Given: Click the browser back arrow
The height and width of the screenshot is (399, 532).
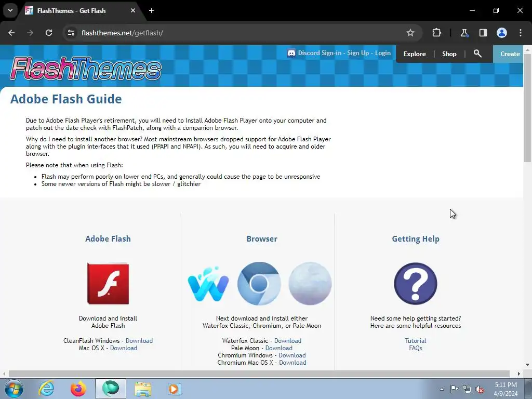Looking at the screenshot, I should pyautogui.click(x=11, y=33).
